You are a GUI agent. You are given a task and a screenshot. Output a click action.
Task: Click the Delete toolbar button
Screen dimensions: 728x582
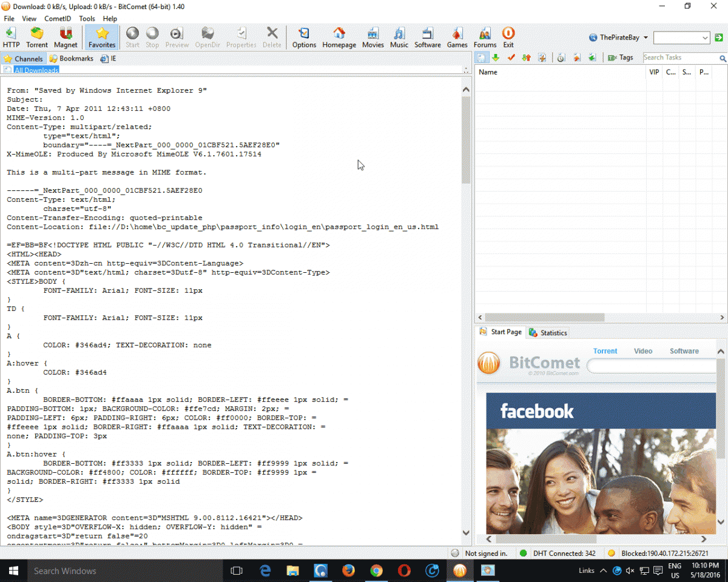pos(272,37)
